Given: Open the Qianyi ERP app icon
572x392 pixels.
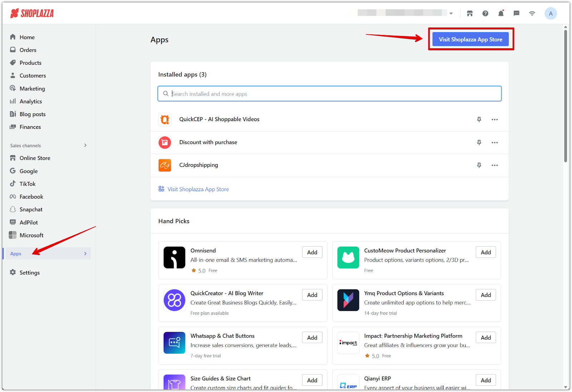Looking at the screenshot, I should [x=348, y=382].
